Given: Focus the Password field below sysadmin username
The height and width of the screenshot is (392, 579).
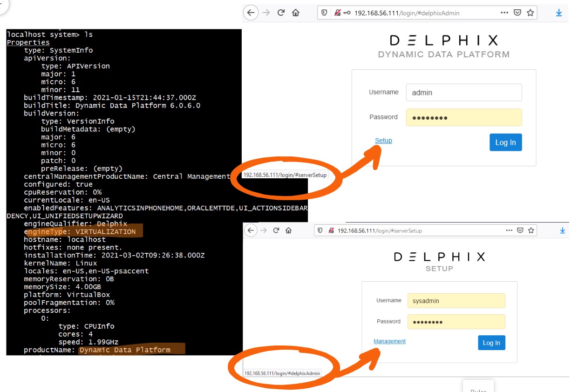Looking at the screenshot, I should point(456,322).
